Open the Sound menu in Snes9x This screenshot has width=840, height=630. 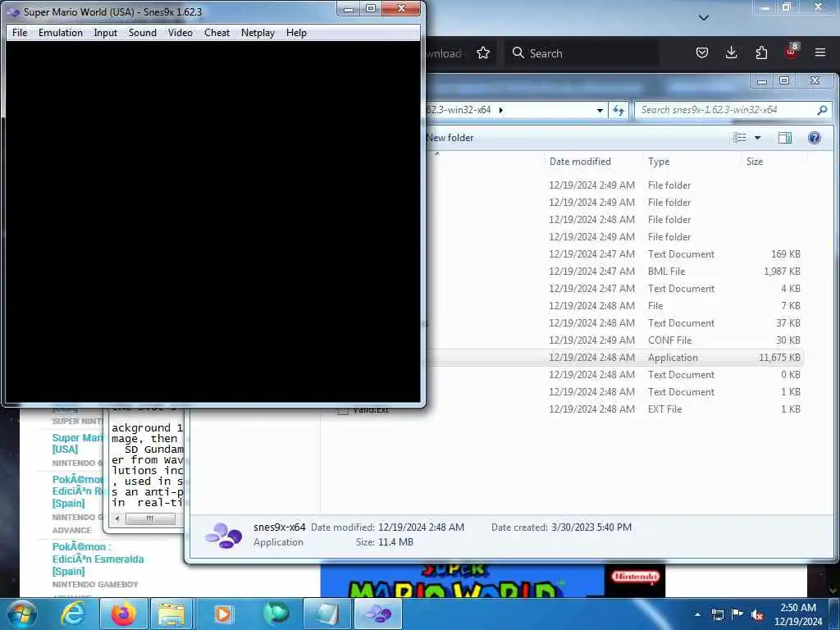[143, 33]
